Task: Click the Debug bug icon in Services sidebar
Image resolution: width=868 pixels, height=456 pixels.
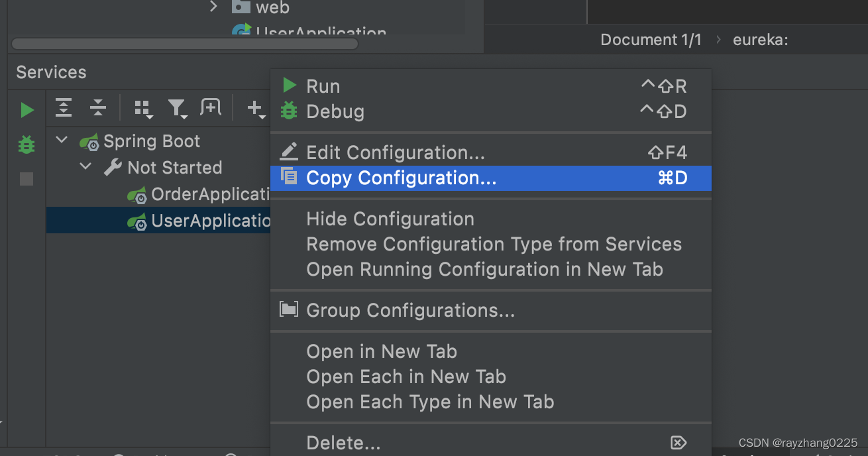Action: click(x=27, y=144)
